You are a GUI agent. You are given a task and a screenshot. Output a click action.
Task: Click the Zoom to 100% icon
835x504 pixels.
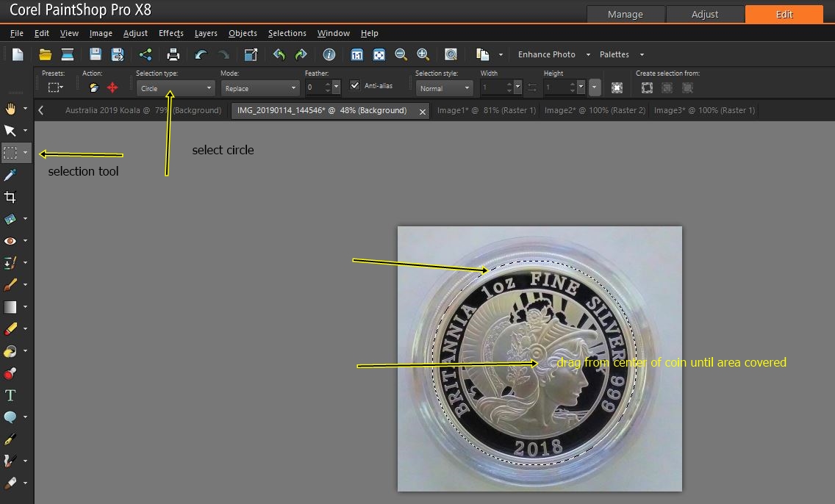(356, 54)
